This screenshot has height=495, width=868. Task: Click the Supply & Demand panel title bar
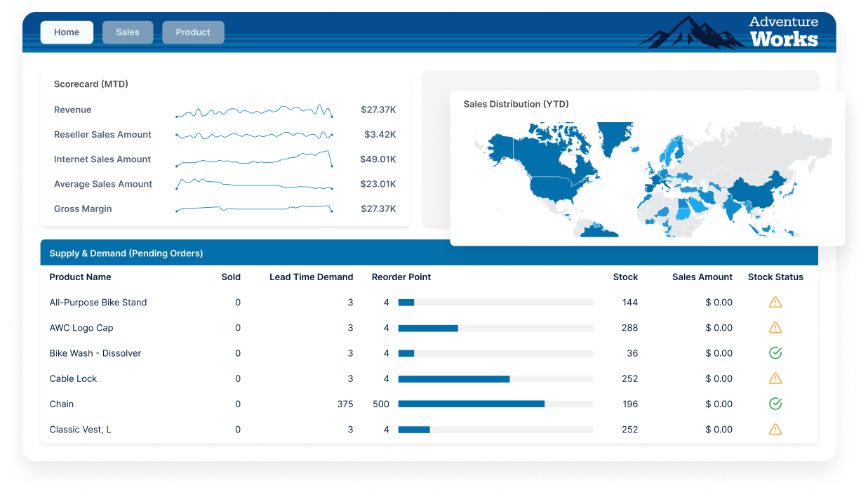pyautogui.click(x=126, y=253)
